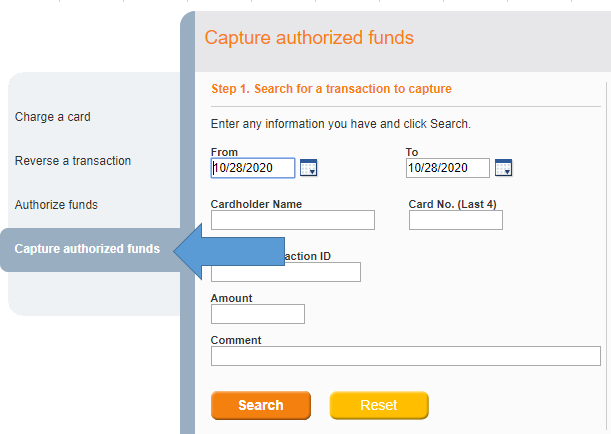Click the wide Comment text field
This screenshot has height=434, width=611.
point(405,356)
